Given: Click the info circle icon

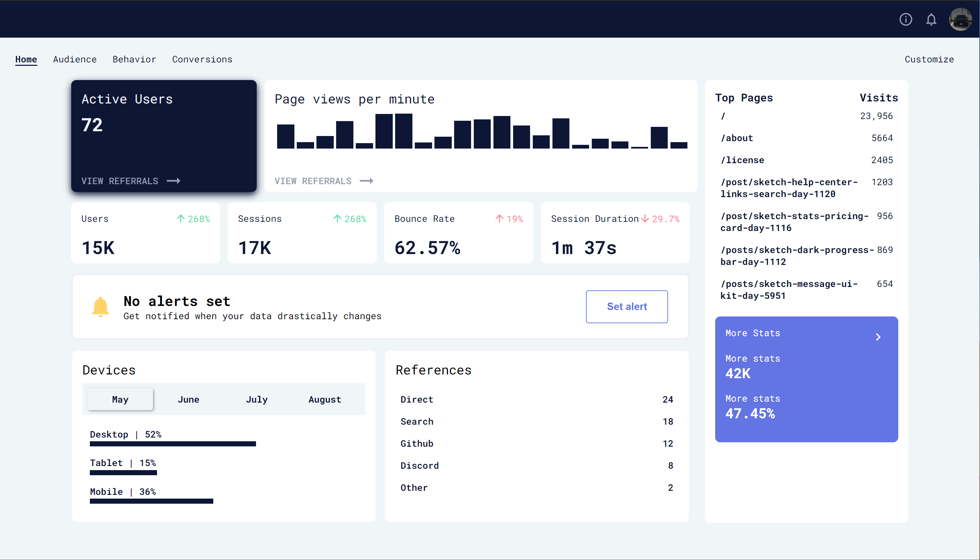Looking at the screenshot, I should pyautogui.click(x=905, y=19).
